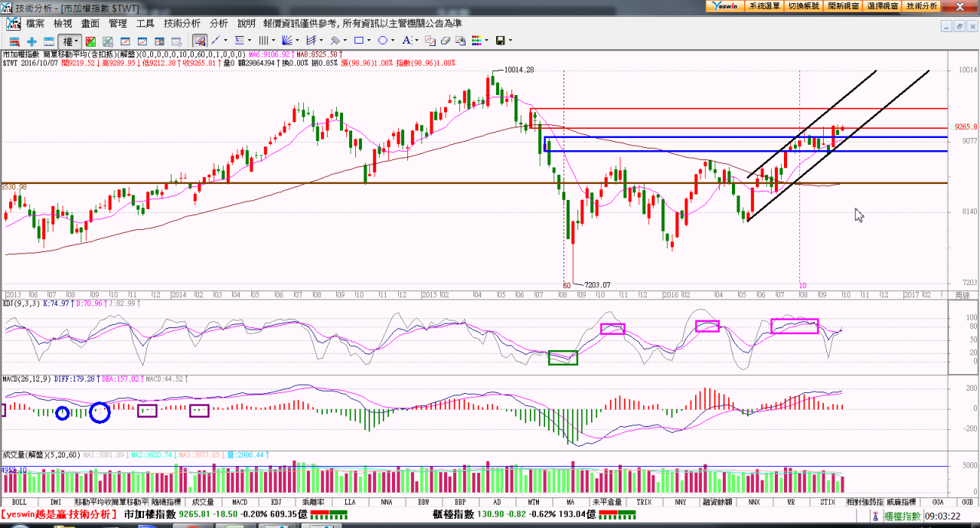Image resolution: width=980 pixels, height=528 pixels.
Task: Switch to the MACD indicator tab
Action: point(240,502)
